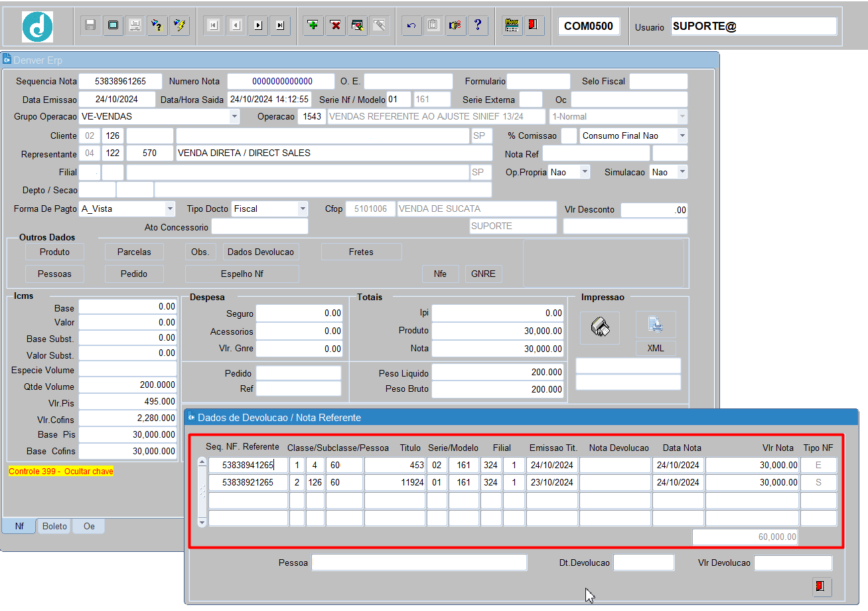This screenshot has height=611, width=868.
Task: Delete record with the red X icon
Action: [336, 26]
